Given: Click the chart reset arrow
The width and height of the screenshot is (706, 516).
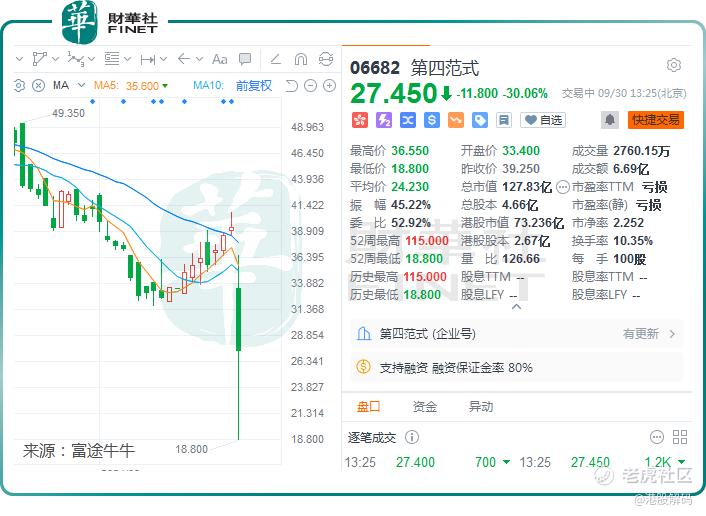Looking at the screenshot, I should click(x=292, y=85).
